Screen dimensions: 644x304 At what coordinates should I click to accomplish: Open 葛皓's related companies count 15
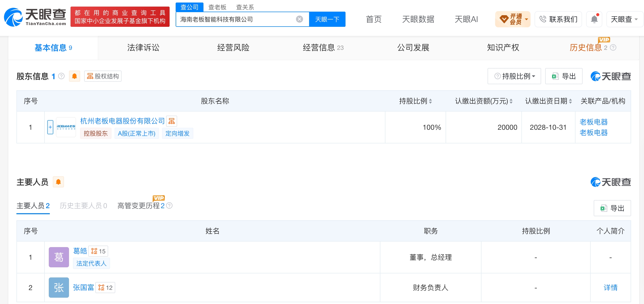(x=98, y=251)
